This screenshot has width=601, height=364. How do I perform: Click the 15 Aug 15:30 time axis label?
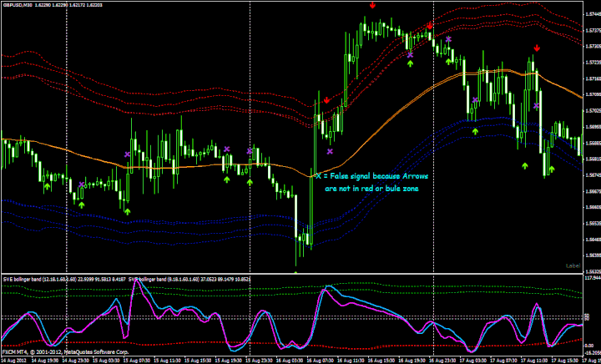point(198,361)
